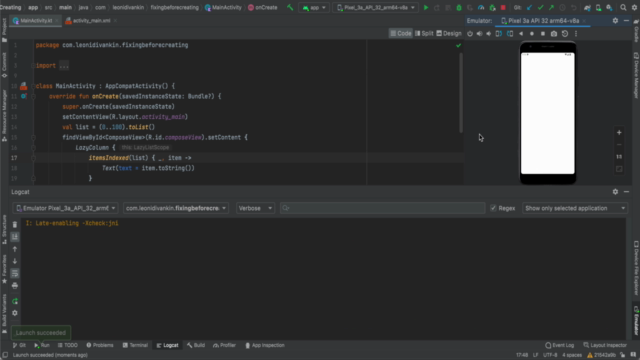Click emulator Back triangle button
Image resolution: width=640 pixels, height=360 pixels.
click(521, 34)
